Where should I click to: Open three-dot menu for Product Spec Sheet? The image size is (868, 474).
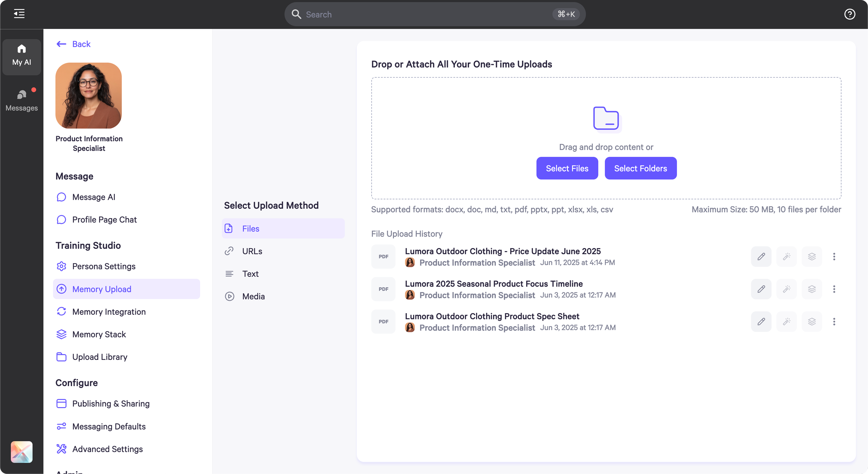834,321
